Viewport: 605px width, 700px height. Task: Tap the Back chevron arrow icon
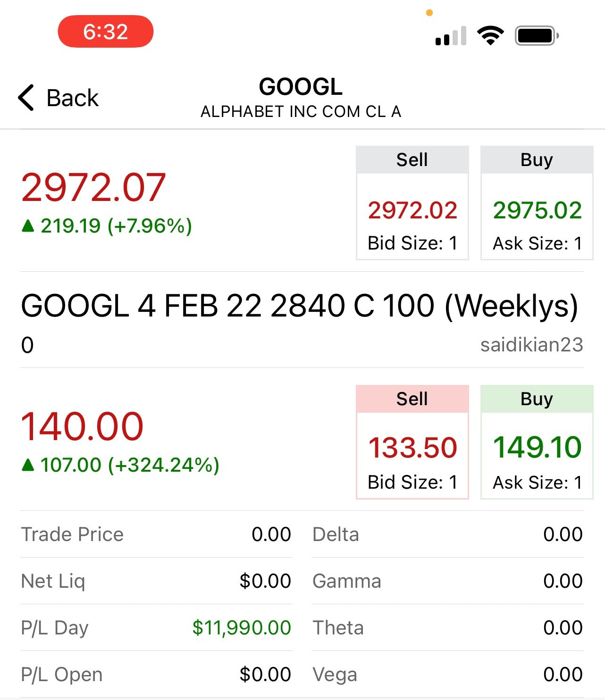(x=26, y=98)
